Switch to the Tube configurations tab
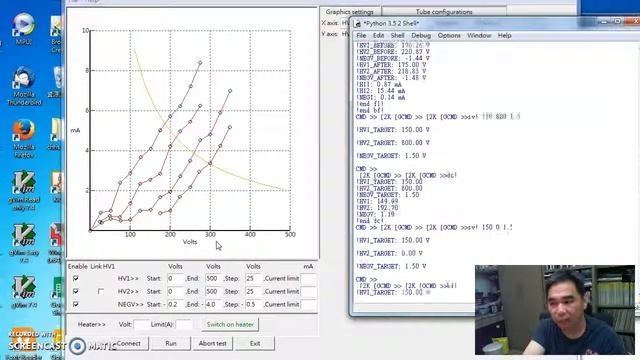The height and width of the screenshot is (360, 640). point(444,12)
